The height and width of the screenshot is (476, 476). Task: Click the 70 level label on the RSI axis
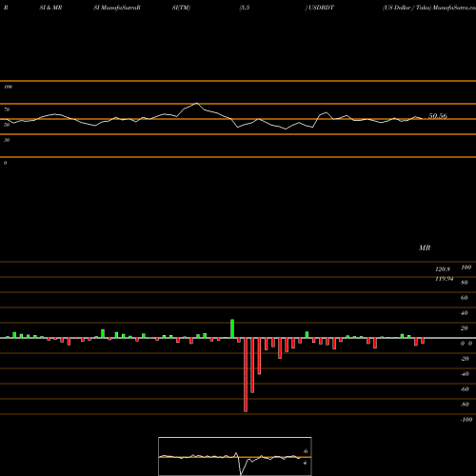(7, 109)
